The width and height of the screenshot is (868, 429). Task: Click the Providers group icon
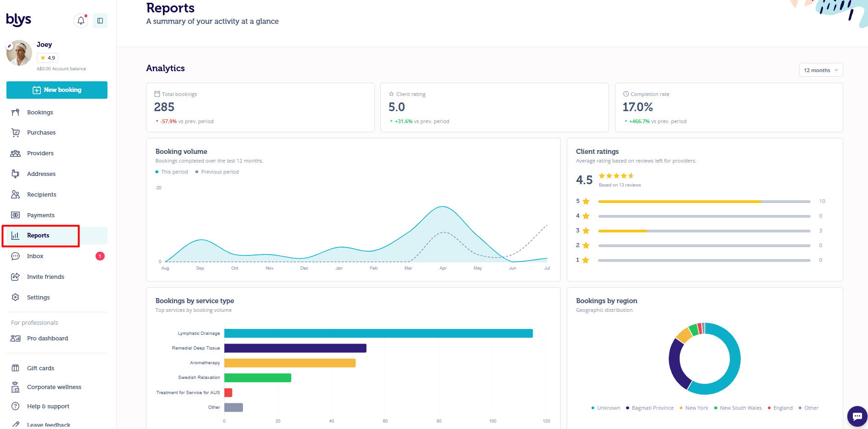(16, 153)
